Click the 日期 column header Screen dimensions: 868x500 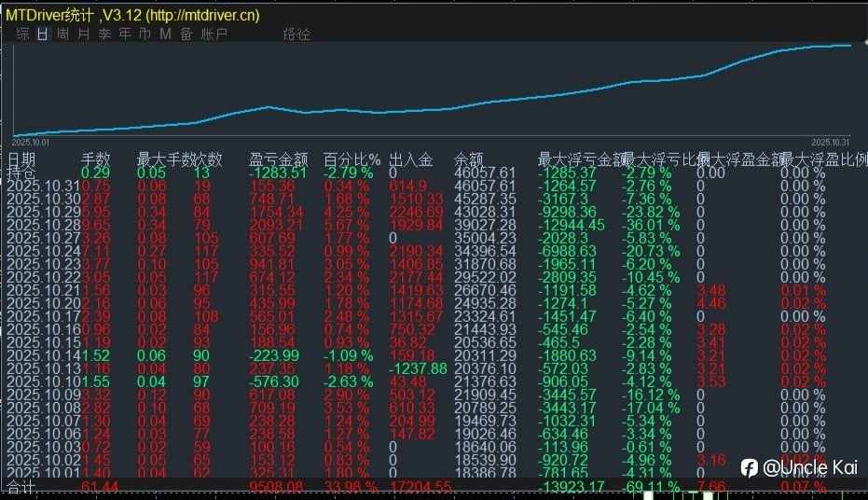point(21,160)
